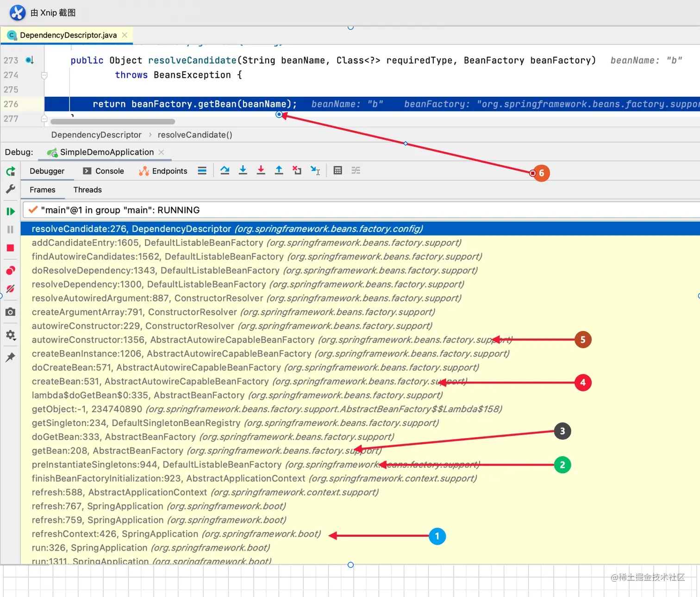Click line number 275 in gutter
Viewport: 700px width, 597px height.
coord(11,89)
